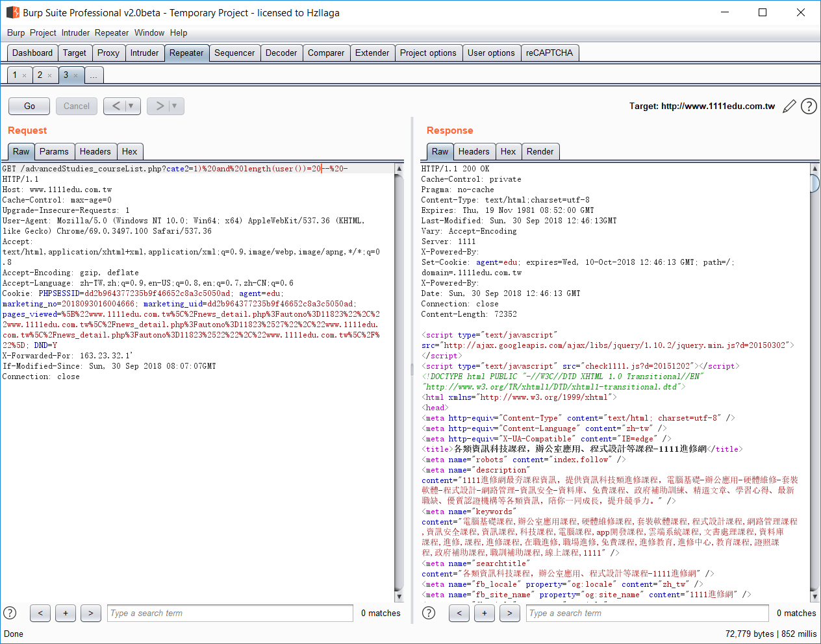
Task: Open the Repeater menu
Action: pos(112,32)
